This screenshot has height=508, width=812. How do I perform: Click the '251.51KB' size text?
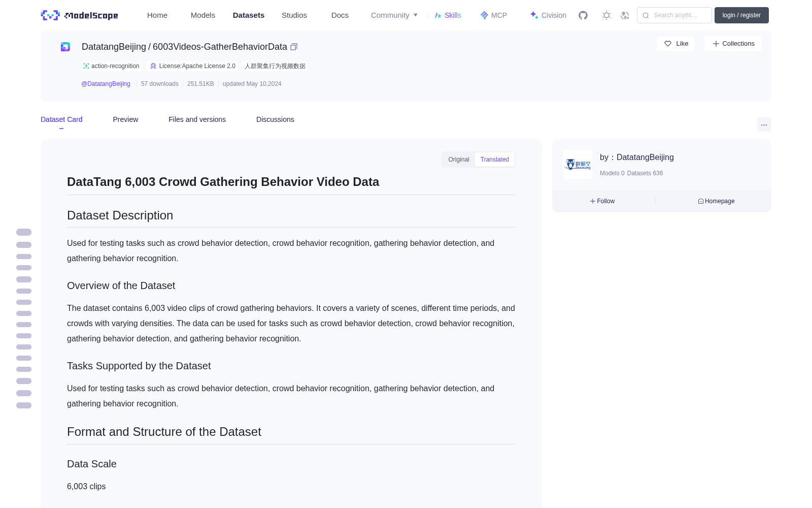200,84
